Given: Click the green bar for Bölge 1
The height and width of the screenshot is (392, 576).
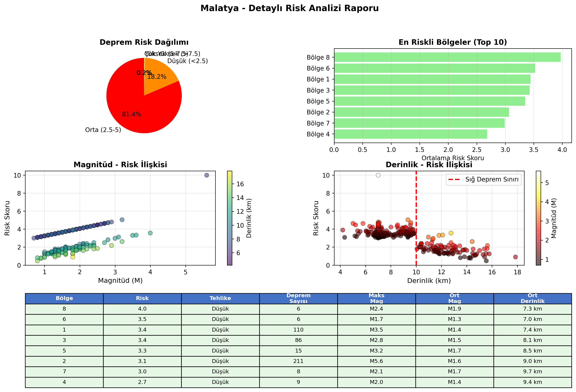Looking at the screenshot, I should (x=432, y=79).
